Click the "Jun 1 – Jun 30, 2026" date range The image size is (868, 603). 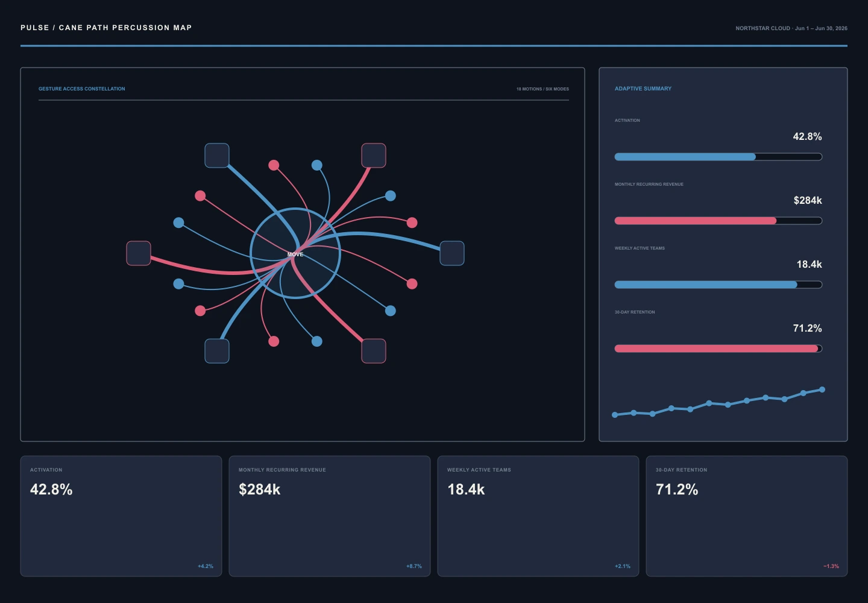click(x=821, y=28)
